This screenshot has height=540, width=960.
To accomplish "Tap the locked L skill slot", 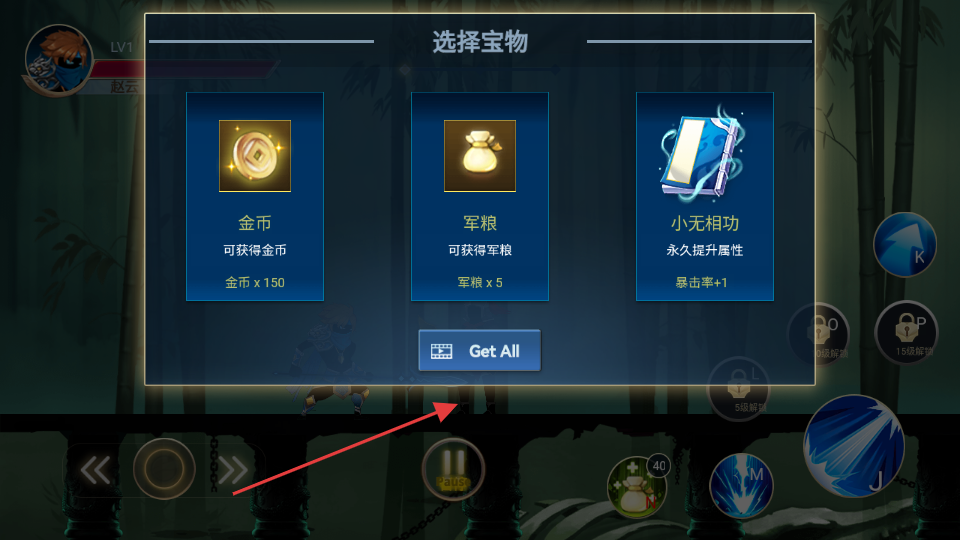I will 738,389.
